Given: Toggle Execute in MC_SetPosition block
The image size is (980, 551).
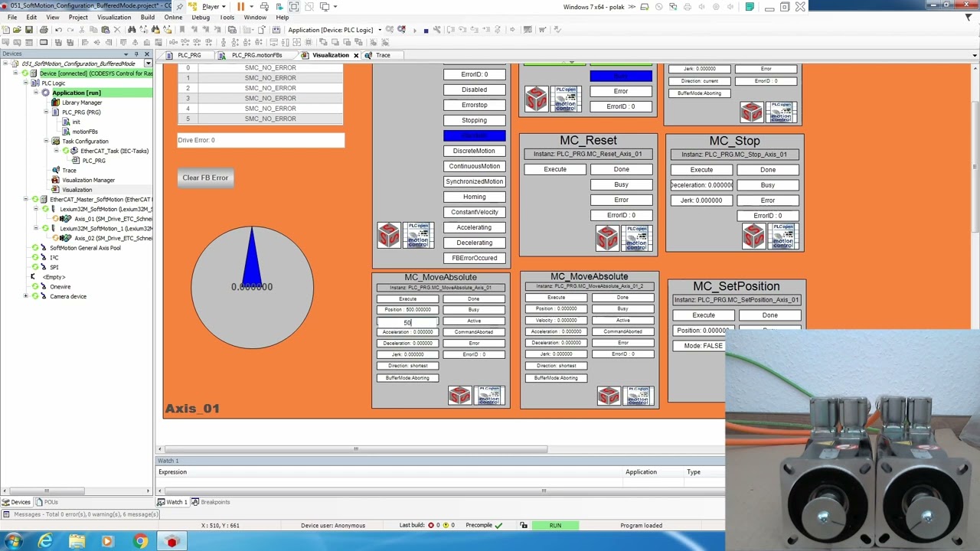Looking at the screenshot, I should click(704, 315).
